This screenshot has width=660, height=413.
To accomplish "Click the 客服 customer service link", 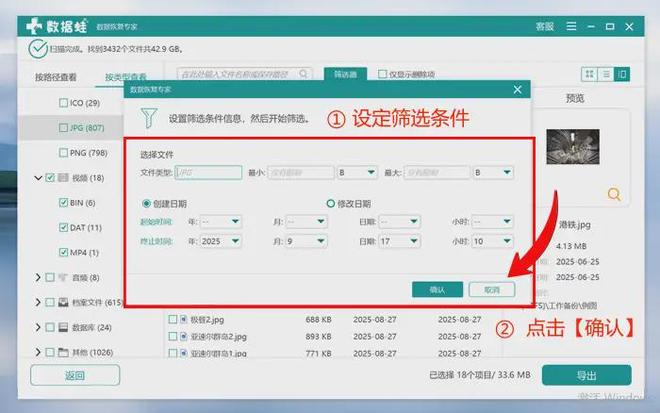I will point(544,27).
